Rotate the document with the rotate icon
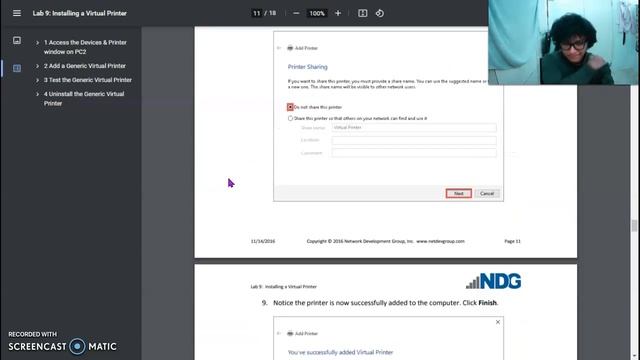Viewport: 640px width, 360px height. point(380,13)
